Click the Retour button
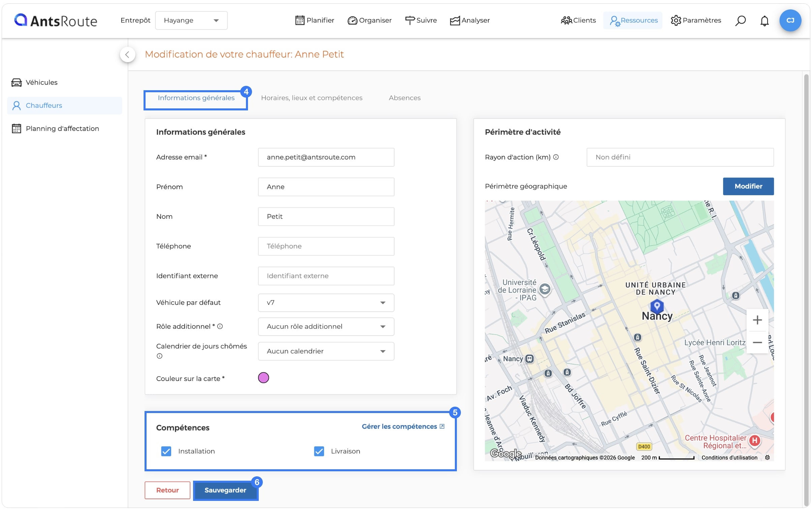The width and height of the screenshot is (812, 511). coord(167,490)
